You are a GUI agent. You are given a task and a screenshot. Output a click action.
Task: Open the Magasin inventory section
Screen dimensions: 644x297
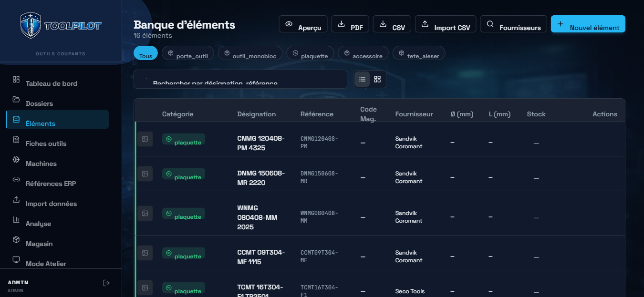(39, 243)
